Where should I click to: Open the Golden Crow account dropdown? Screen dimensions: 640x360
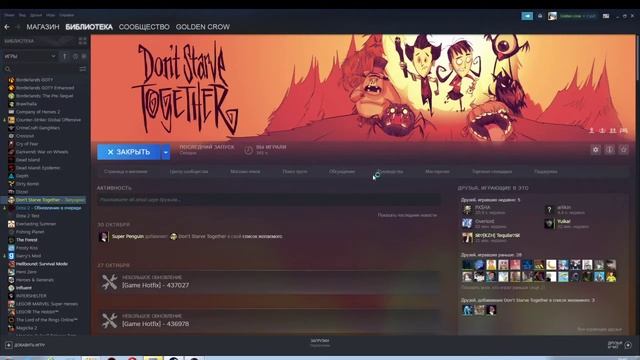[578, 16]
